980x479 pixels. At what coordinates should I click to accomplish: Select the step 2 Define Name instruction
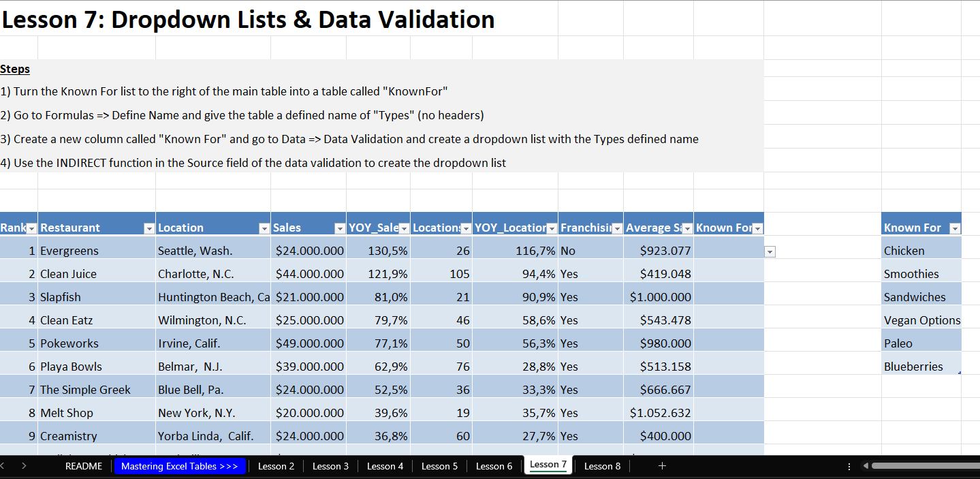point(242,115)
